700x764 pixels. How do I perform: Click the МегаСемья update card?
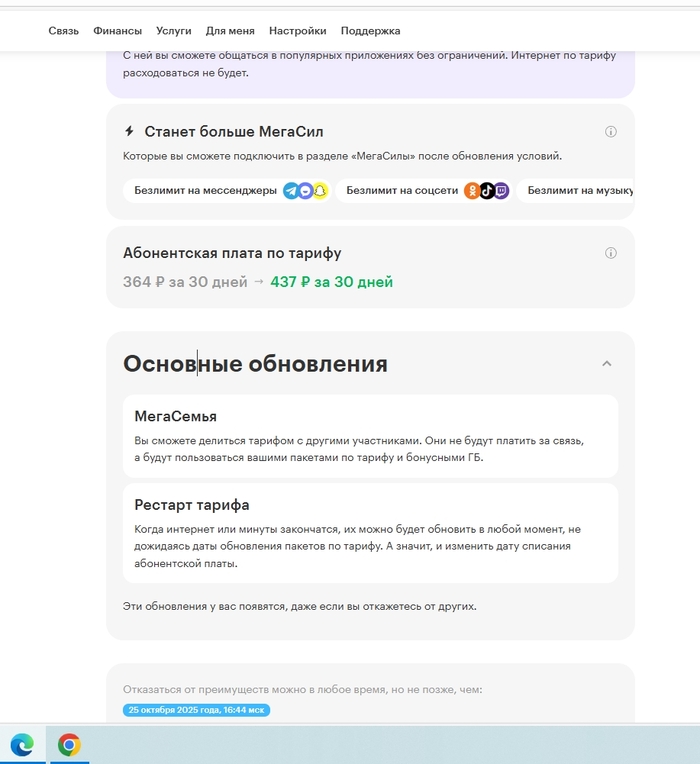(370, 436)
